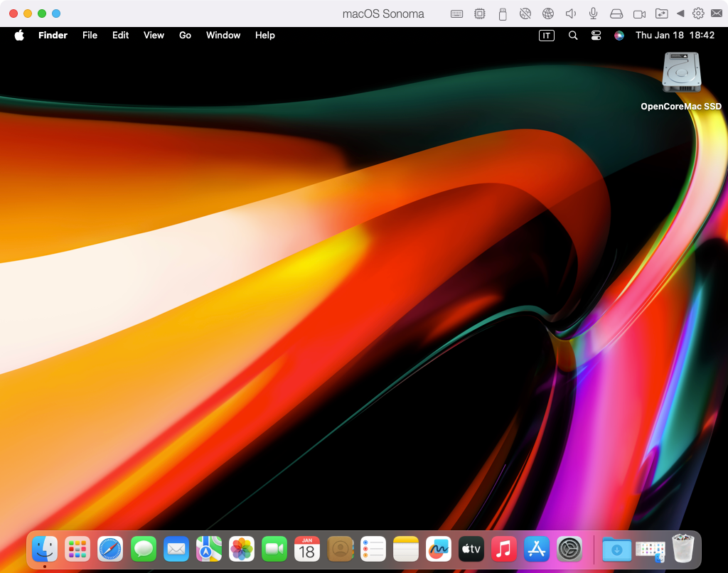Open Safari from the Dock
The width and height of the screenshot is (728, 573).
pos(110,549)
